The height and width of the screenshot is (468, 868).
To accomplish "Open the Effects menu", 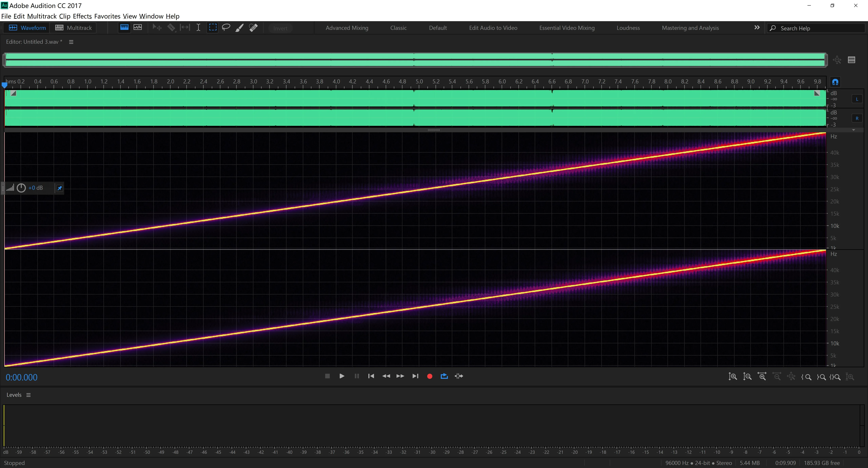I will pyautogui.click(x=82, y=16).
